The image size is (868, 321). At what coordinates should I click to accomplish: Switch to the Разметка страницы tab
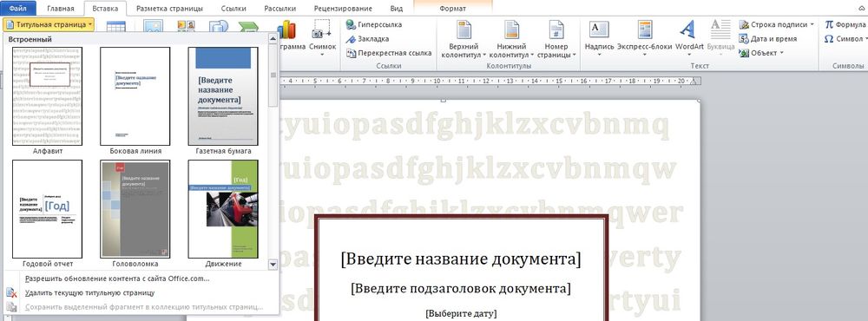pyautogui.click(x=169, y=9)
